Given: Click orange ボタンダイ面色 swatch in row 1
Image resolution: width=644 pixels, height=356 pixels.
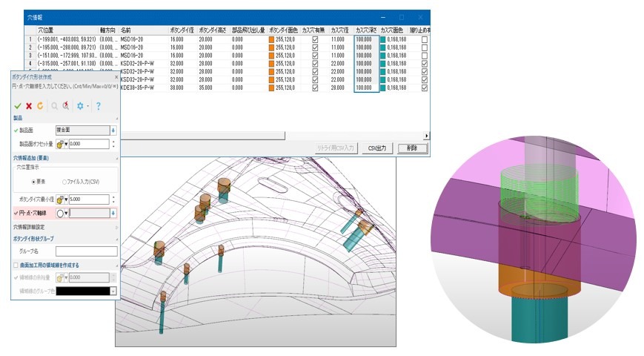Looking at the screenshot, I should coord(272,39).
